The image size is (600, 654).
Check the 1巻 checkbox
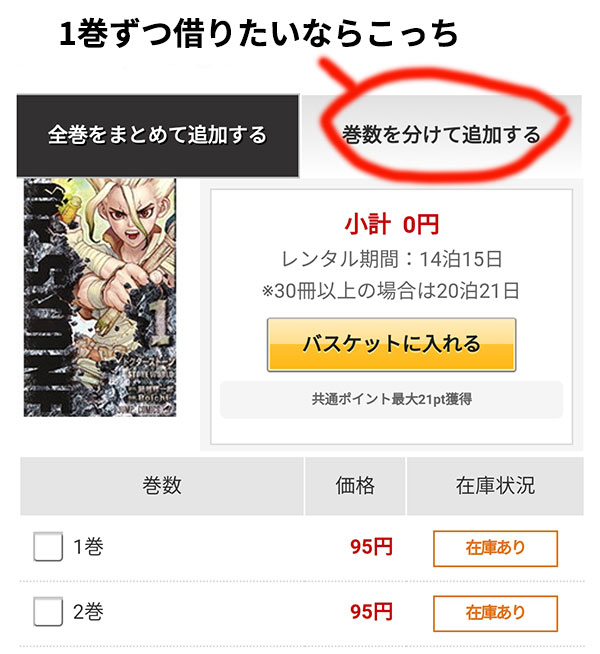pyautogui.click(x=48, y=546)
